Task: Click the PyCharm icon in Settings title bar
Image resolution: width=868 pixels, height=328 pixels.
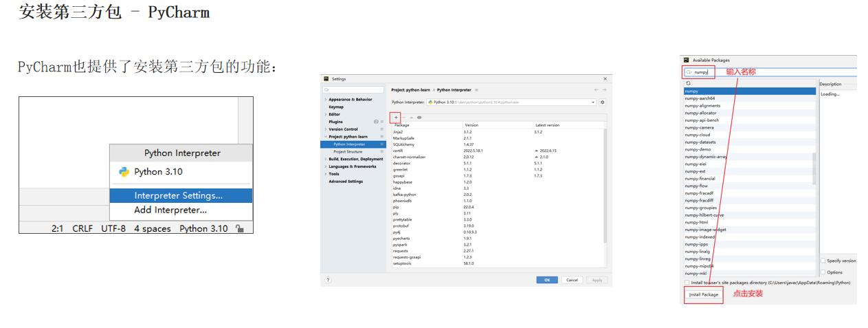Action: tap(327, 79)
